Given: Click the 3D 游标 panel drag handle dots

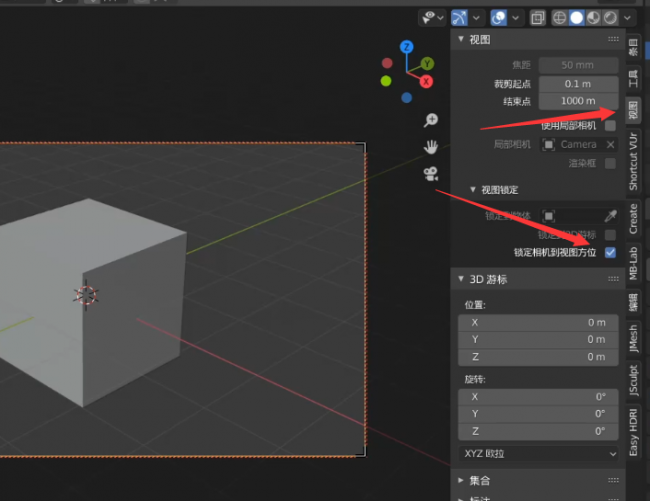Looking at the screenshot, I should (x=614, y=279).
